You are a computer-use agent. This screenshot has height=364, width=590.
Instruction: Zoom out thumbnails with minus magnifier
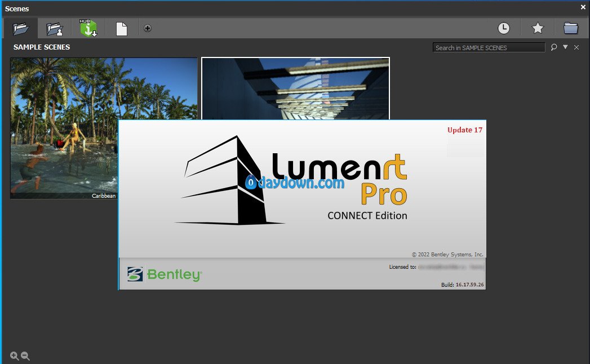(25, 356)
